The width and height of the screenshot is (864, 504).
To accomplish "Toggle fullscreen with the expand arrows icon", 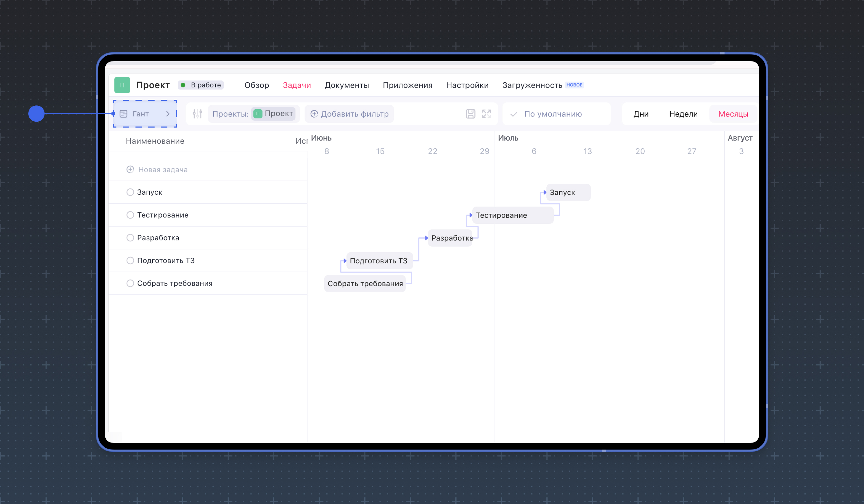I will coord(487,114).
